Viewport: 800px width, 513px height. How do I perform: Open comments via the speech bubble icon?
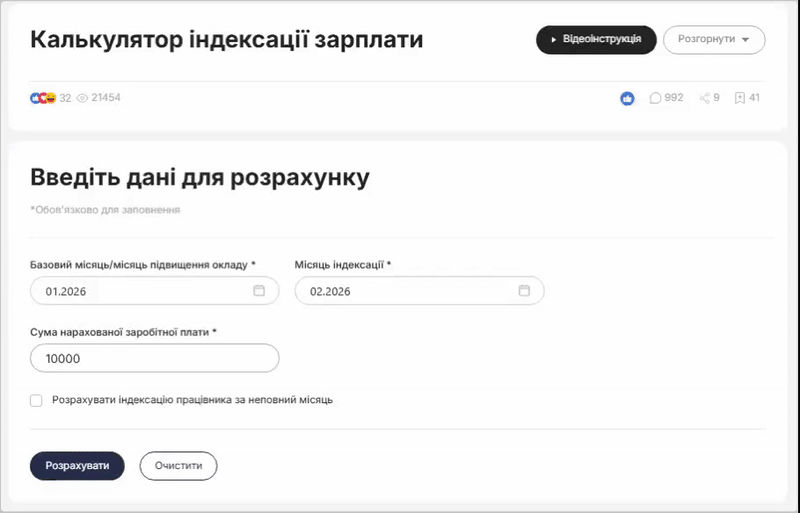655,98
